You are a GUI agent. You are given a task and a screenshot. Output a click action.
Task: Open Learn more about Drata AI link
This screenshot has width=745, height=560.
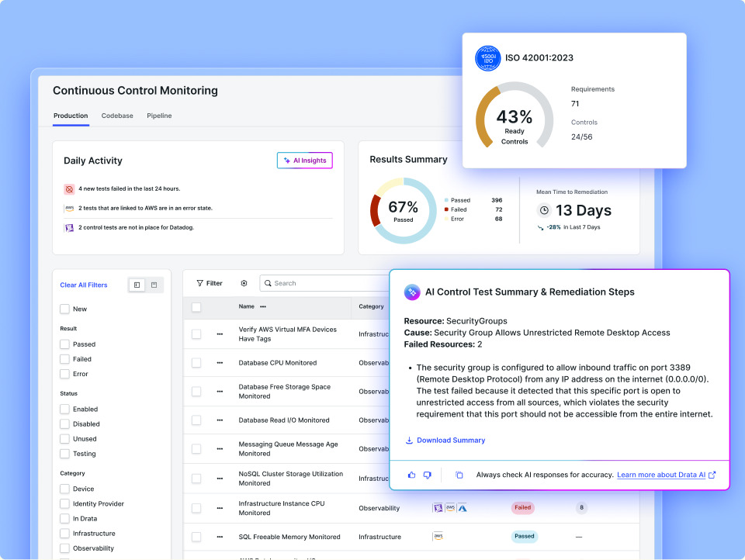[x=661, y=475]
